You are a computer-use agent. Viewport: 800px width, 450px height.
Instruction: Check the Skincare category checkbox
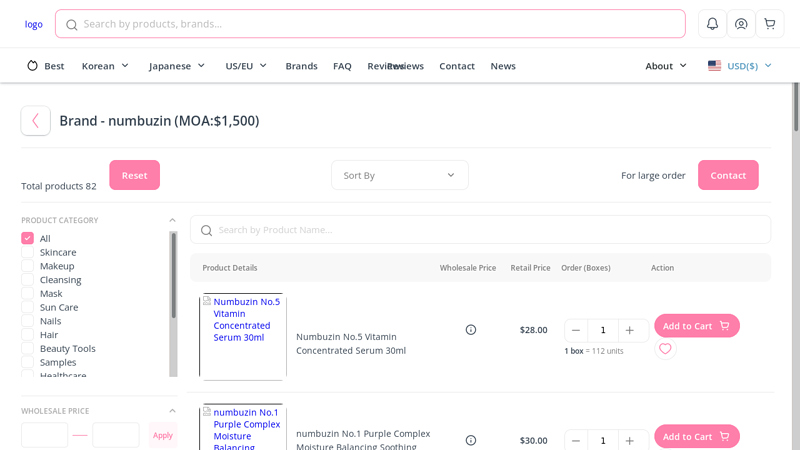point(28,252)
